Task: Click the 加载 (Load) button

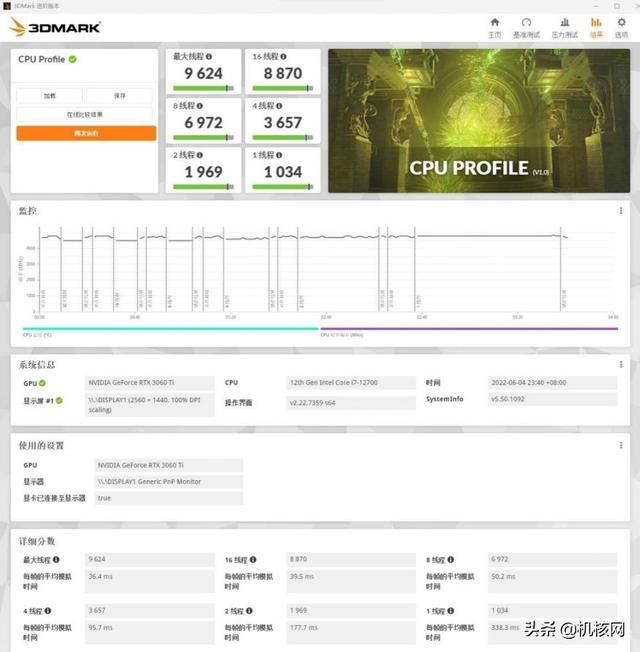Action: pos(49,96)
